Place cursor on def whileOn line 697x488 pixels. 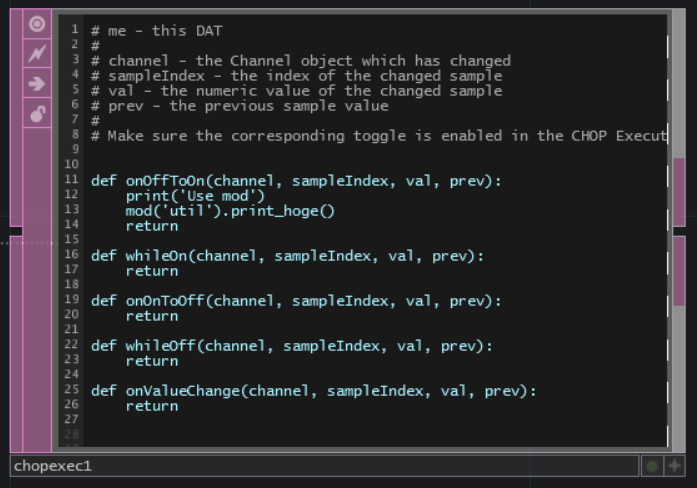(x=287, y=256)
